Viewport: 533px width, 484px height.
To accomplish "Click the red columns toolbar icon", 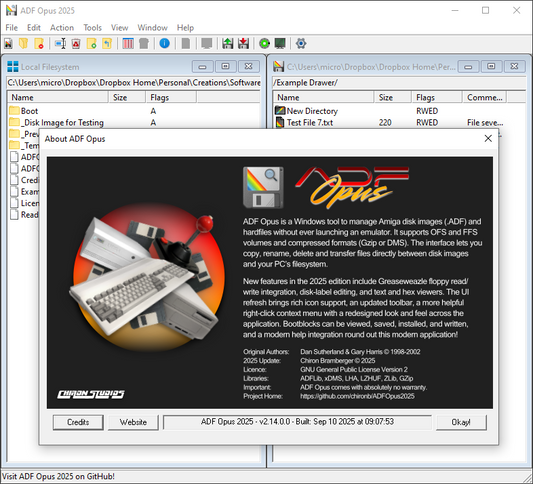I will click(x=128, y=44).
